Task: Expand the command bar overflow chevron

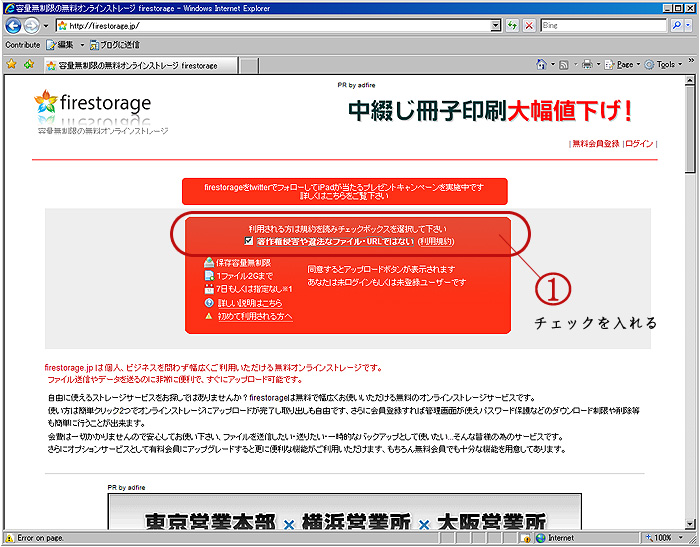Action: point(692,61)
